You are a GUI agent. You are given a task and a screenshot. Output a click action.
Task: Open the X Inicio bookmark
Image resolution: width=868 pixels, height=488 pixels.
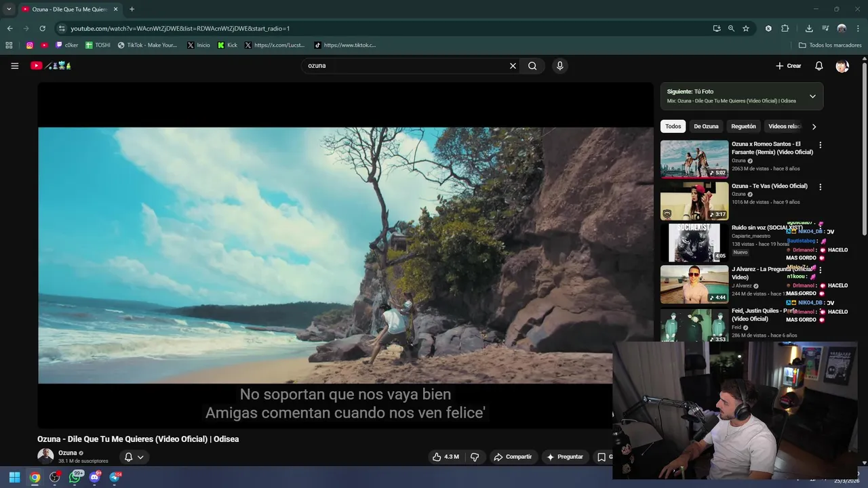pyautogui.click(x=199, y=45)
